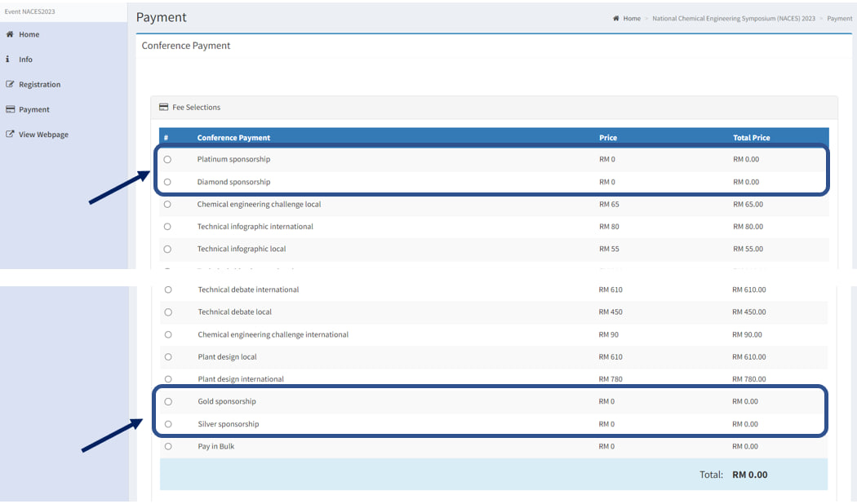Image resolution: width=857 pixels, height=504 pixels.
Task: Choose Silver sponsorship option
Action: click(168, 424)
